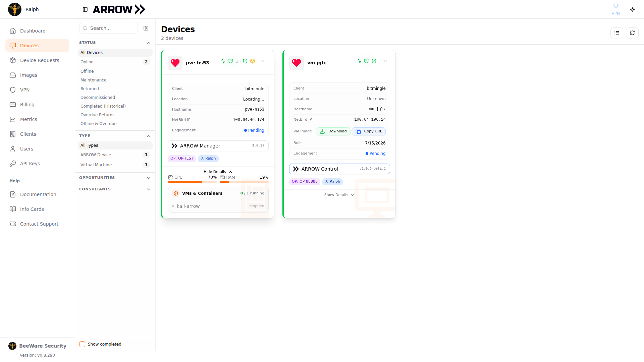Expand the CONSULTANTS filter section
Image resolution: width=644 pixels, height=362 pixels.
115,189
